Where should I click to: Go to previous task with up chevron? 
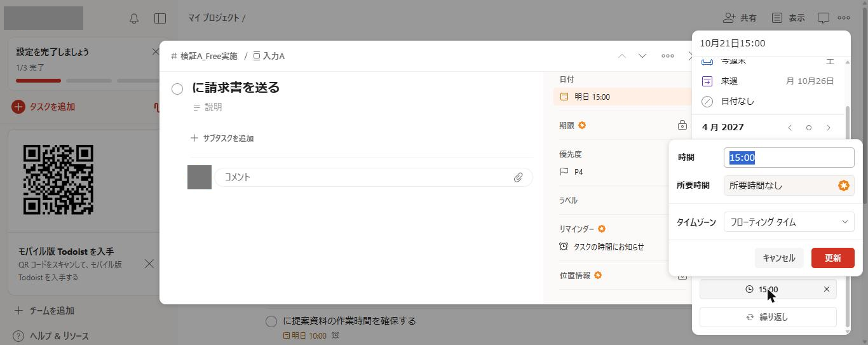pyautogui.click(x=622, y=56)
